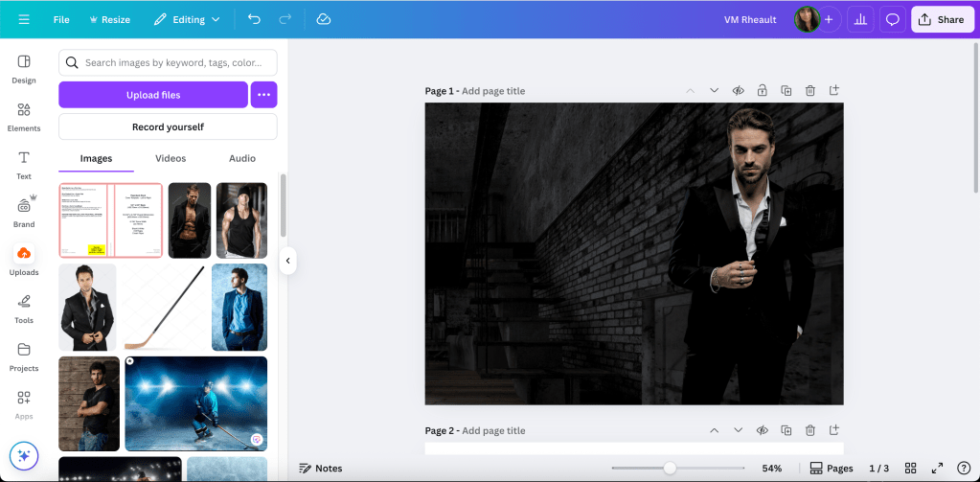Viewport: 980px width, 482px height.
Task: Duplicate Page 1 using the copy icon
Action: pos(786,91)
